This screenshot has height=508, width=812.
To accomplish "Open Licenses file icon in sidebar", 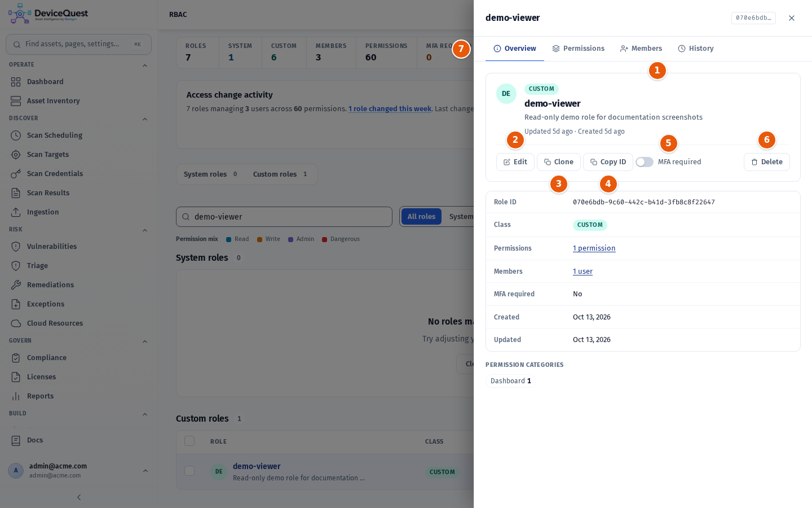I will click(x=16, y=377).
